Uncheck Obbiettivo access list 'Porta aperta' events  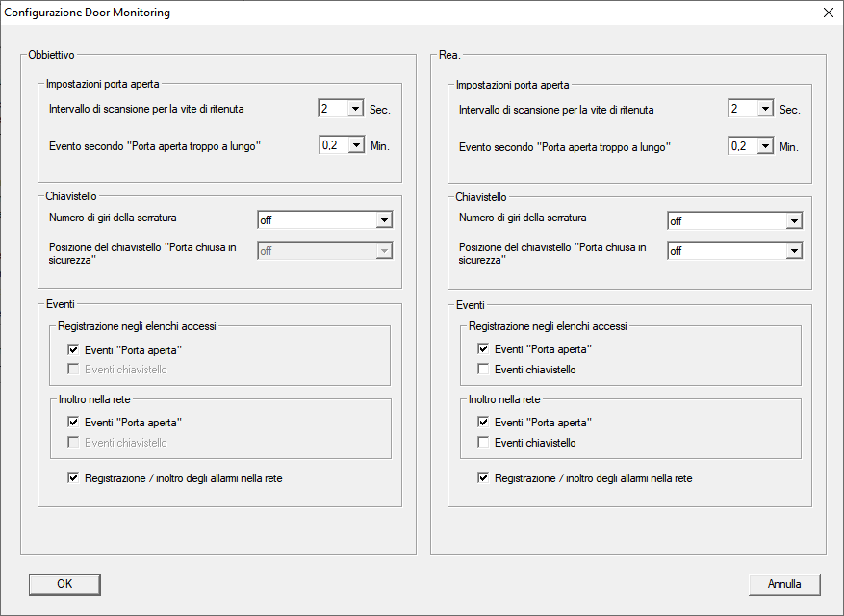click(x=74, y=350)
